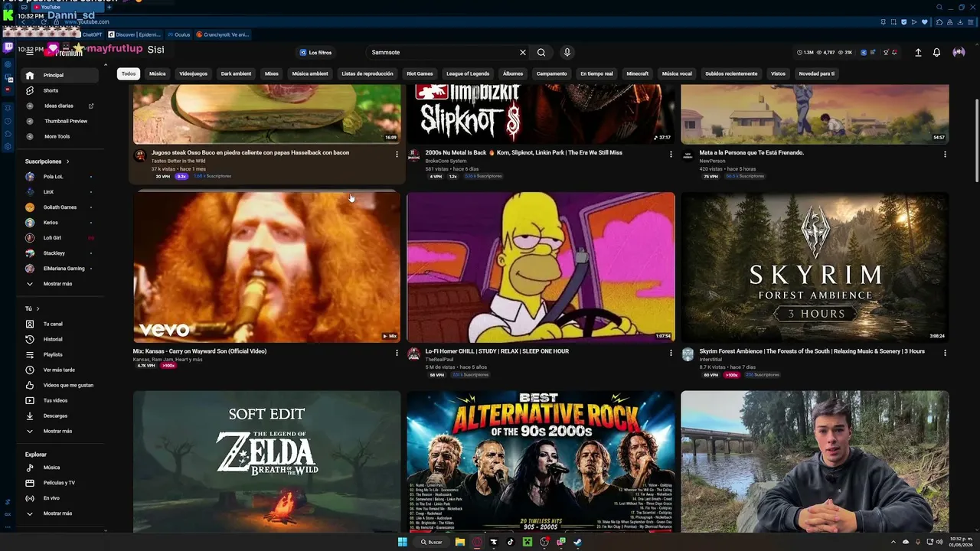Open TikTok from the taskbar
The height and width of the screenshot is (551, 980).
point(511,542)
